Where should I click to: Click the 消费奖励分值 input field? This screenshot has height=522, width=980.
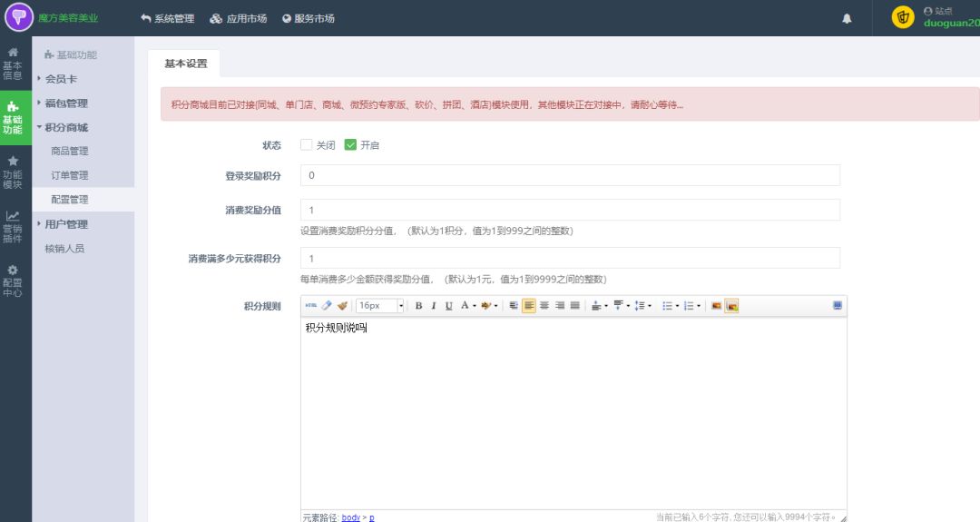pos(570,210)
